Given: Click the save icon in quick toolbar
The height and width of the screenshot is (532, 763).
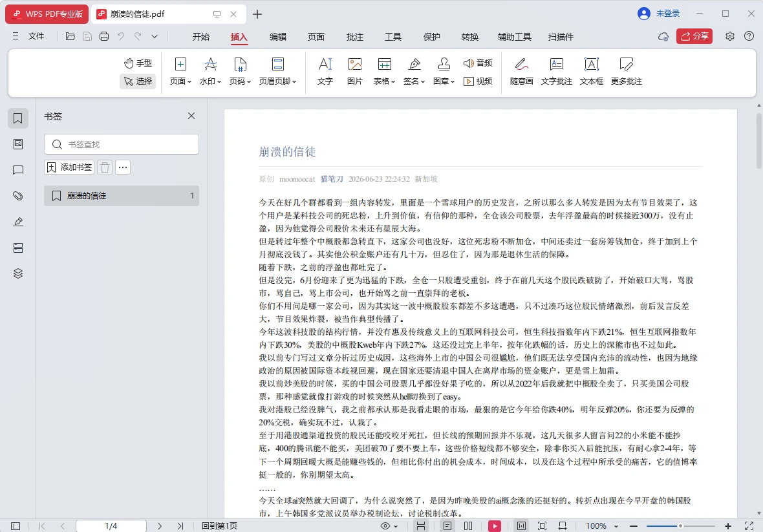Looking at the screenshot, I should (x=87, y=36).
